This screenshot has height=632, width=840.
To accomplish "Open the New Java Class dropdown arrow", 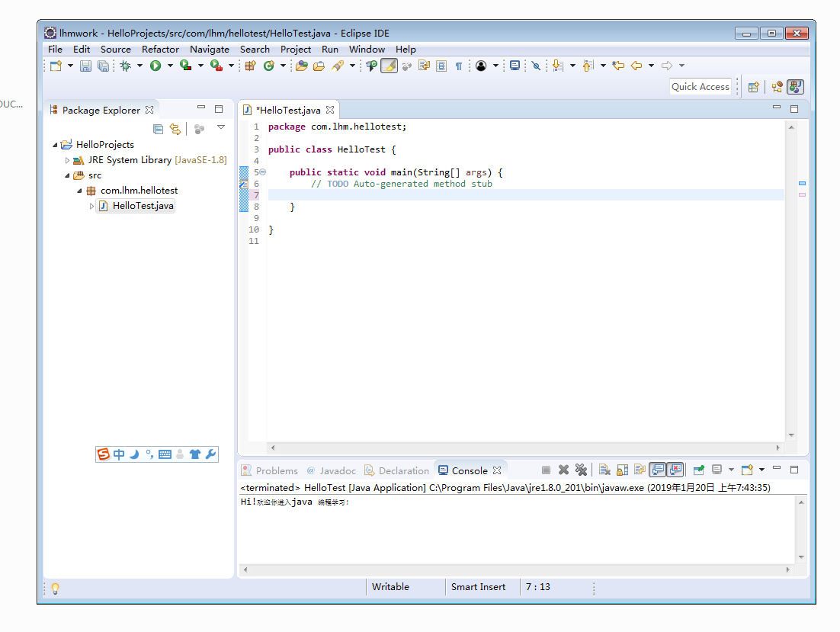I will [283, 66].
